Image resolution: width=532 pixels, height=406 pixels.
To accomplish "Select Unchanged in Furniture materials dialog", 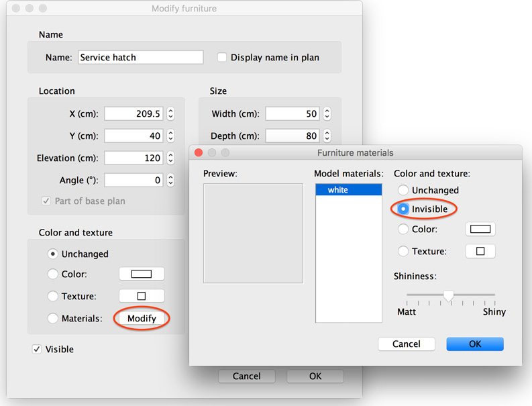I will coord(403,190).
